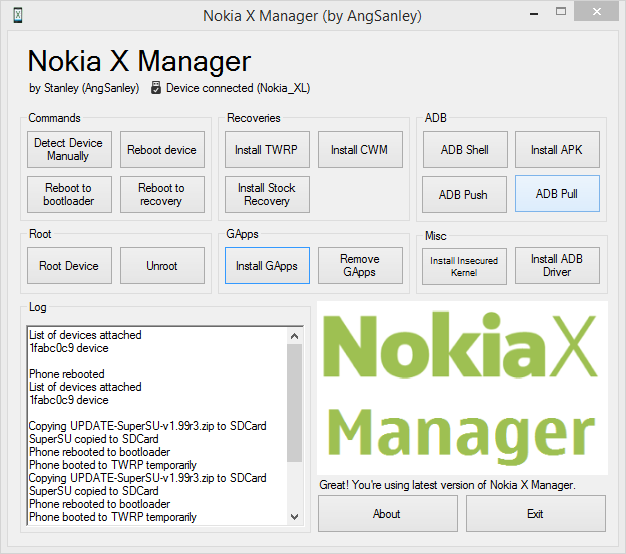Close the Nokia X Manager window

pyautogui.click(x=596, y=12)
